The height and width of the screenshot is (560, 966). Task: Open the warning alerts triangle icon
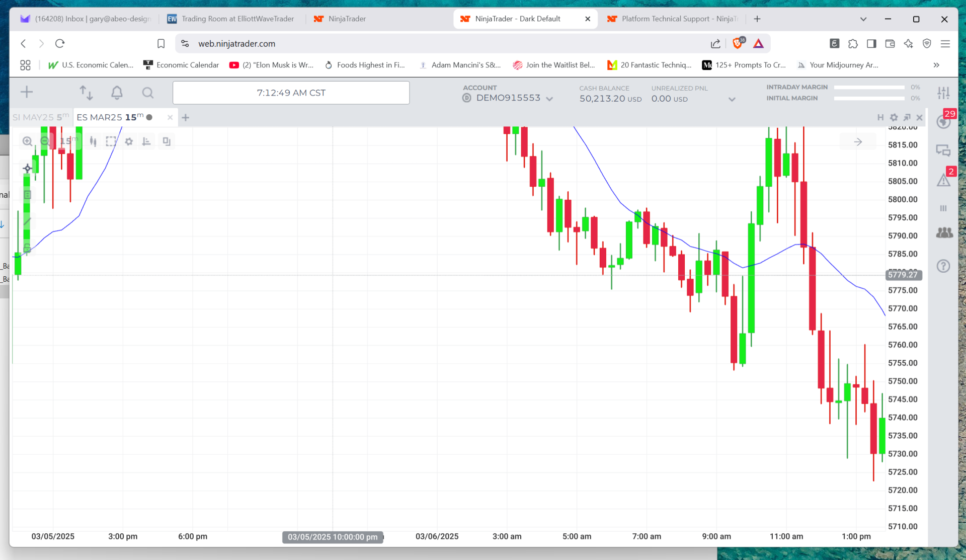[943, 180]
